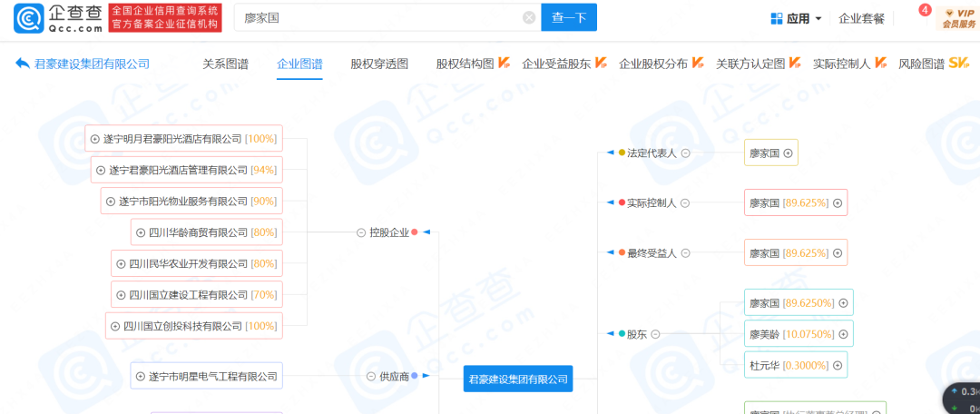Viewport: 980px width, 414px height.
Task: Select shareholder 廖家国 [89.6250%] node
Action: point(799,302)
